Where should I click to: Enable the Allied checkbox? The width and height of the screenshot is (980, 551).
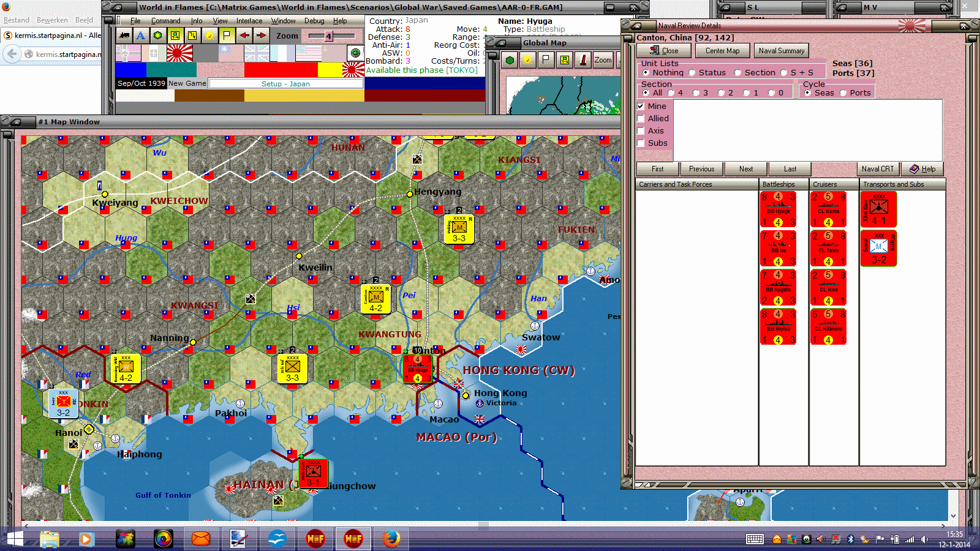pyautogui.click(x=641, y=119)
